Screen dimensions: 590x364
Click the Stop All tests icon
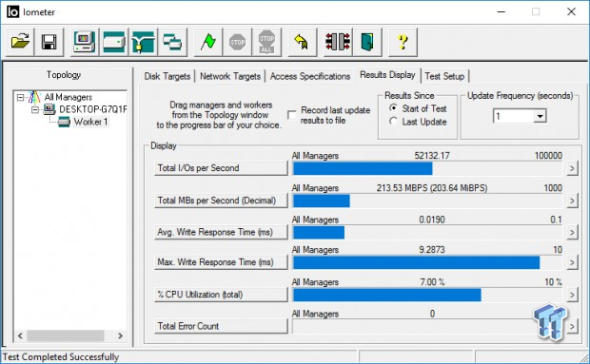pos(266,42)
